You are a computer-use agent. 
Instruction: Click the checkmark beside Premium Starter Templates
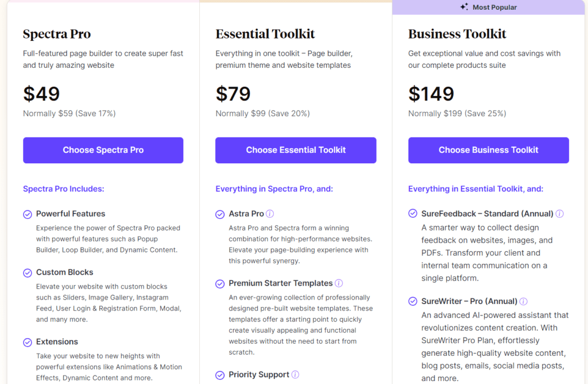point(220,283)
